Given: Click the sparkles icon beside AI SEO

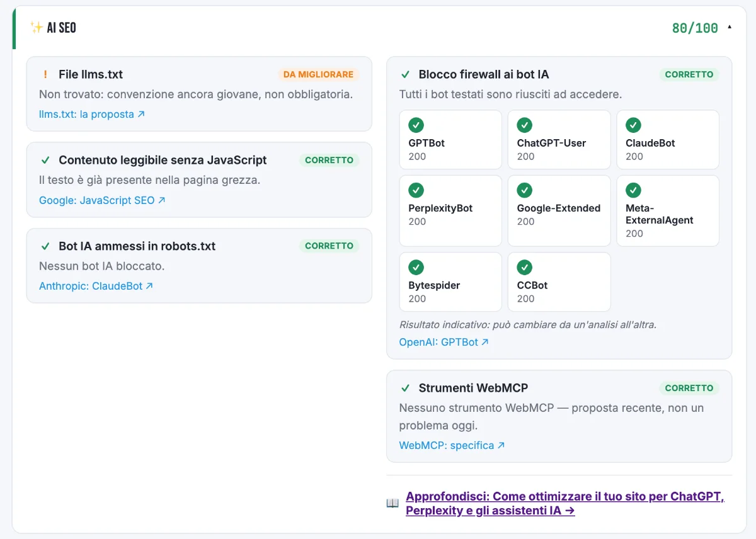Looking at the screenshot, I should pos(36,28).
